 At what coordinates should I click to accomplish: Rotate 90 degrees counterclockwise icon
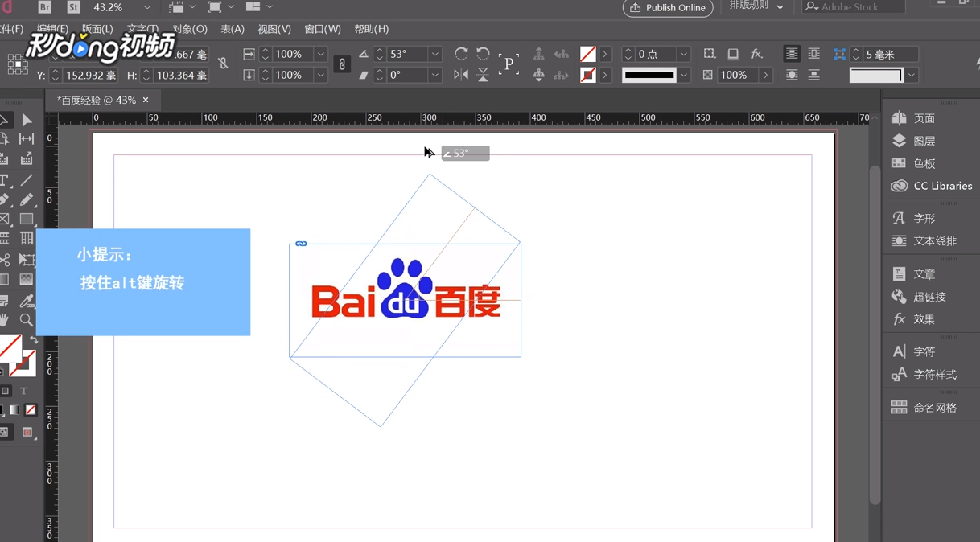pos(483,54)
